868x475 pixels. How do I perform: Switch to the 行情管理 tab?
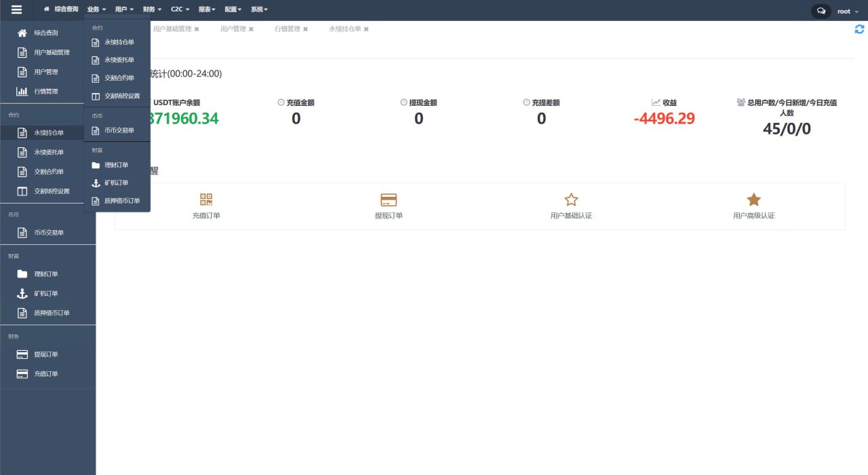[x=287, y=29]
